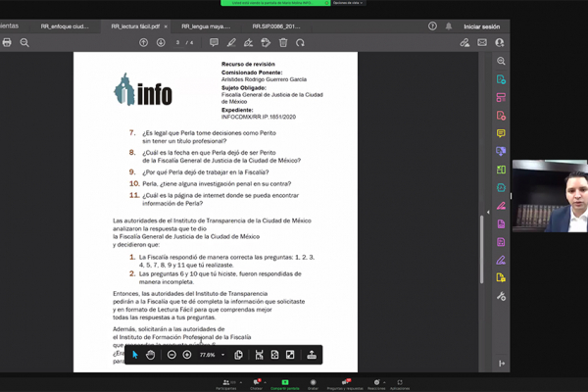Rotate the page with the rotate icon

coord(300,43)
